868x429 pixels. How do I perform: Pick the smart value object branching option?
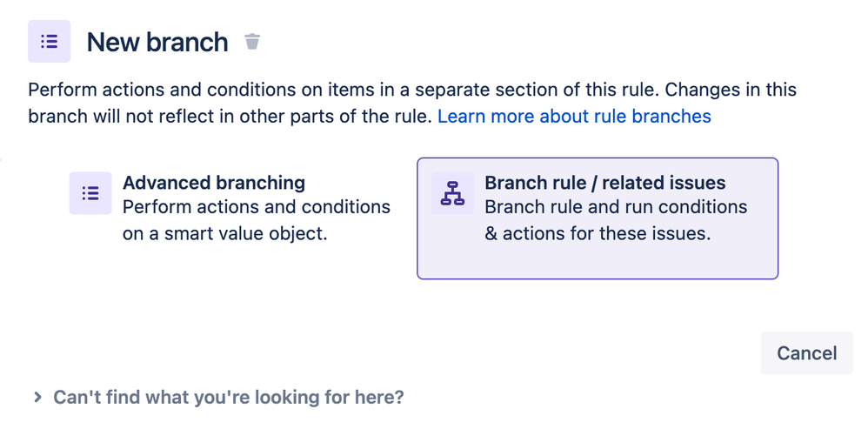point(230,208)
